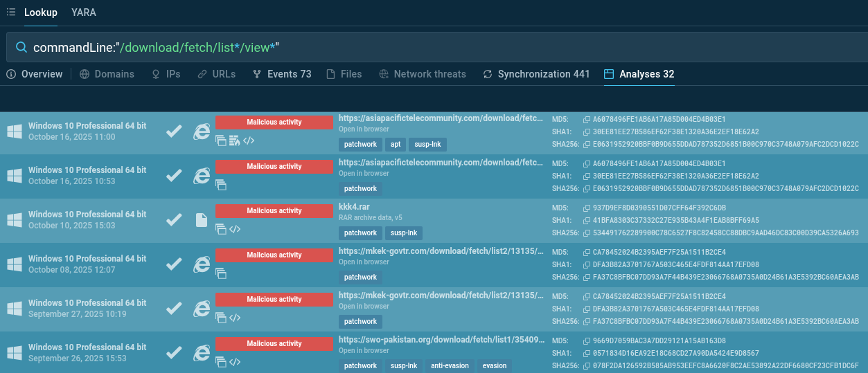Click the Windows logo of September 27 10:19 row
Screen dimensions: 868x373
point(14,309)
